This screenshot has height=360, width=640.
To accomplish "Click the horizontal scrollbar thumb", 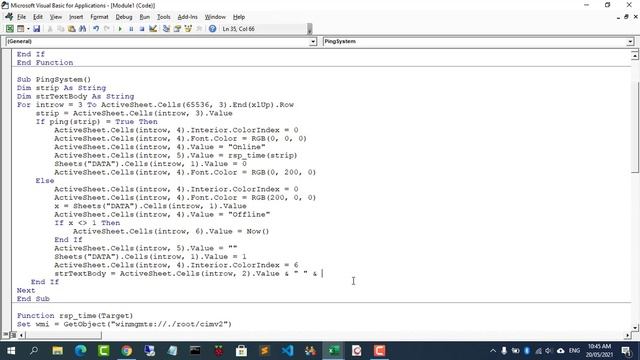I will 63,335.
